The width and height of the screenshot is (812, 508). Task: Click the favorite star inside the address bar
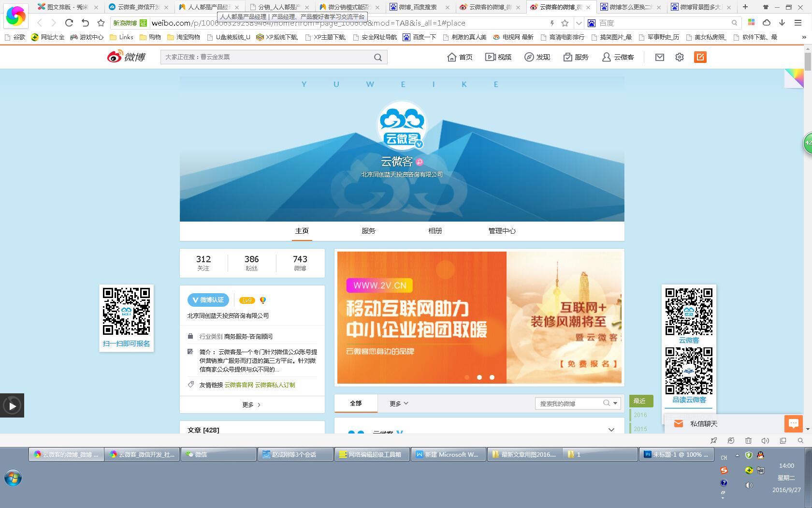(565, 23)
